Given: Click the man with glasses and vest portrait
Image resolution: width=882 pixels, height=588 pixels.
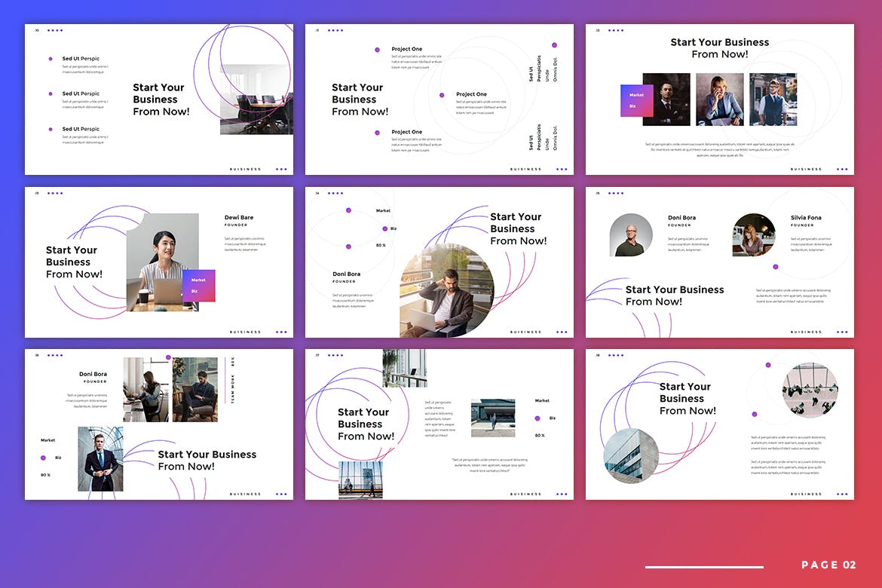Looking at the screenshot, I should coord(773,99).
